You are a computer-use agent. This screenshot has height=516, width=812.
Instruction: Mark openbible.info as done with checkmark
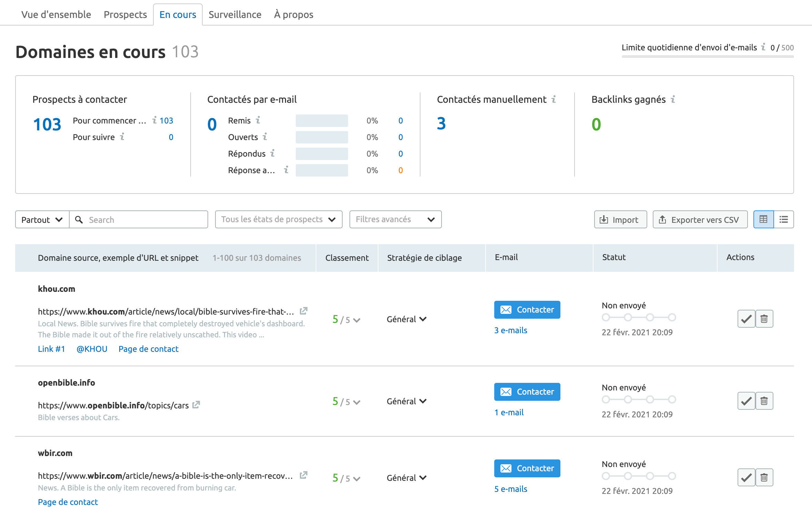point(746,401)
